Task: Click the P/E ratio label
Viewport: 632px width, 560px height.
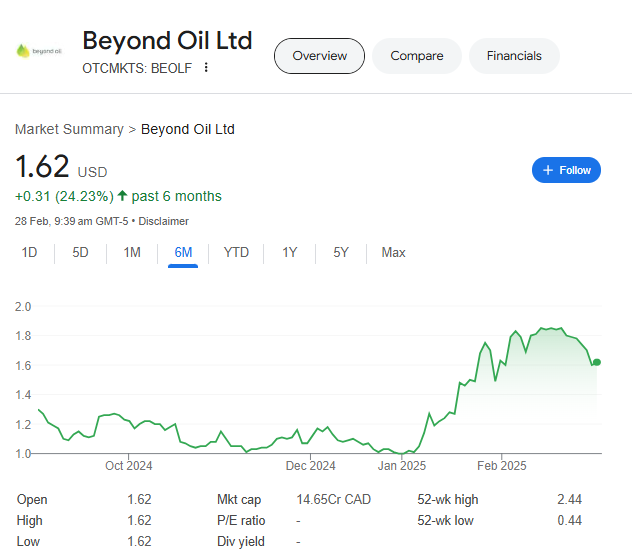Action: [x=241, y=520]
